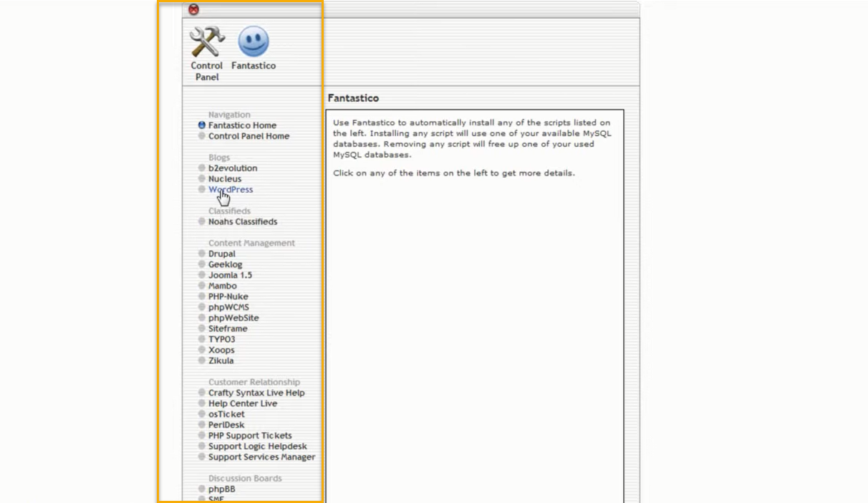Open phpWCMS script details
This screenshot has height=503, width=868.
228,307
